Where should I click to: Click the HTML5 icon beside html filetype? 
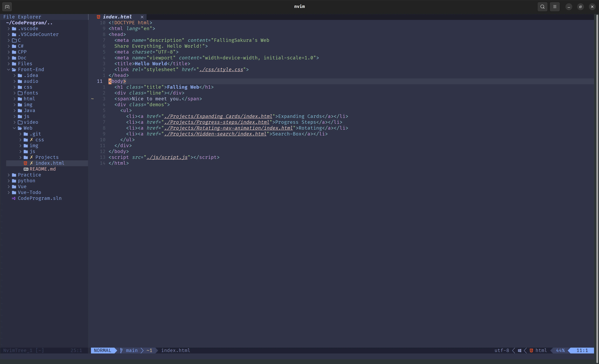(x=531, y=350)
